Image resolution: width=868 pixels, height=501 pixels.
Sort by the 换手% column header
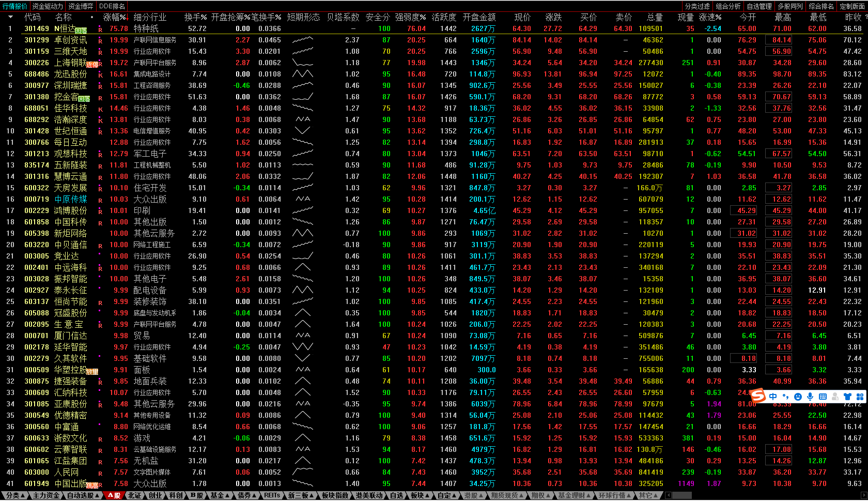195,17
